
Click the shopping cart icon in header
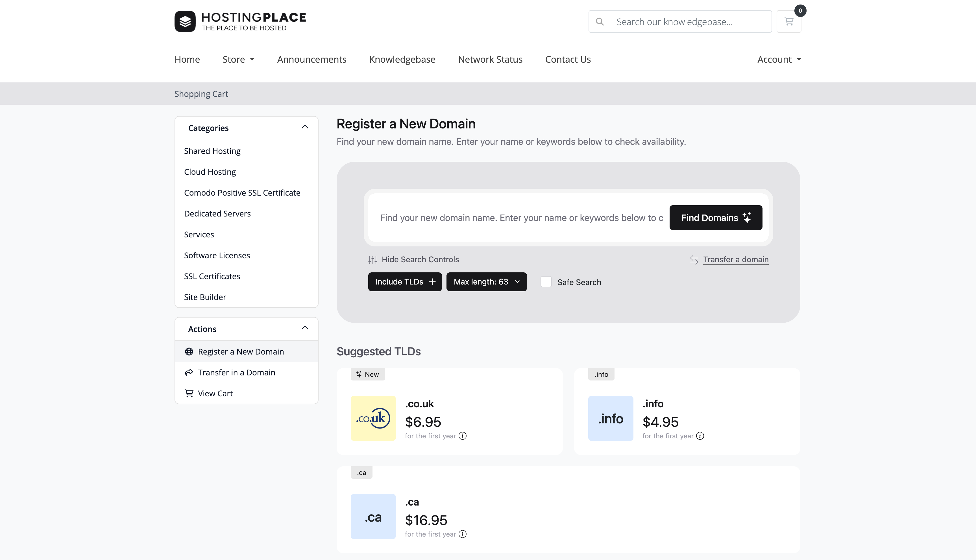pyautogui.click(x=789, y=21)
